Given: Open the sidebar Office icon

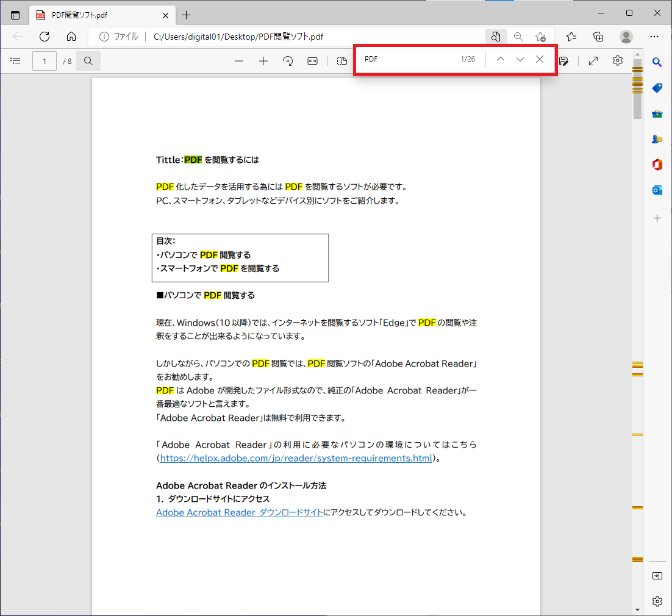Looking at the screenshot, I should click(x=657, y=165).
